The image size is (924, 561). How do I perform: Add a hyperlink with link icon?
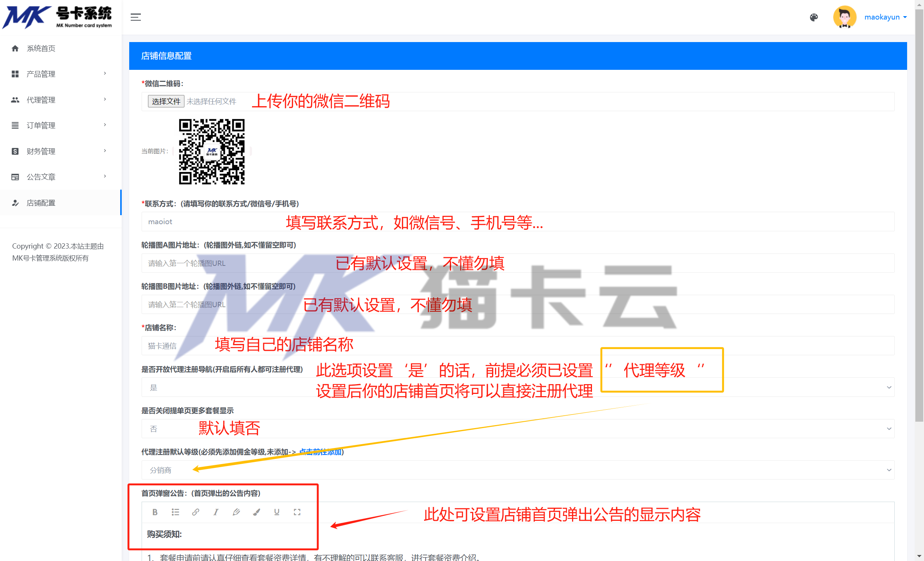click(196, 512)
